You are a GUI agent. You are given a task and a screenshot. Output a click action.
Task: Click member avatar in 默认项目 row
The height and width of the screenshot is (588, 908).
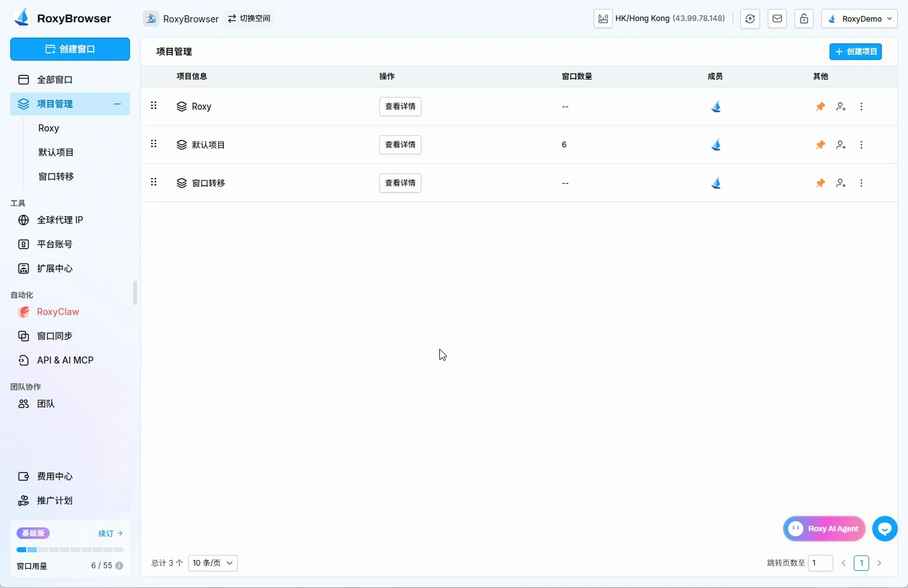pos(716,145)
